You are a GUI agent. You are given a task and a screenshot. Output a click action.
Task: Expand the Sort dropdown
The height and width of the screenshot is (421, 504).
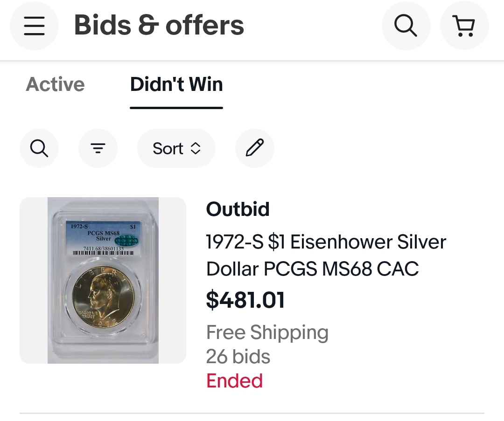coord(176,148)
